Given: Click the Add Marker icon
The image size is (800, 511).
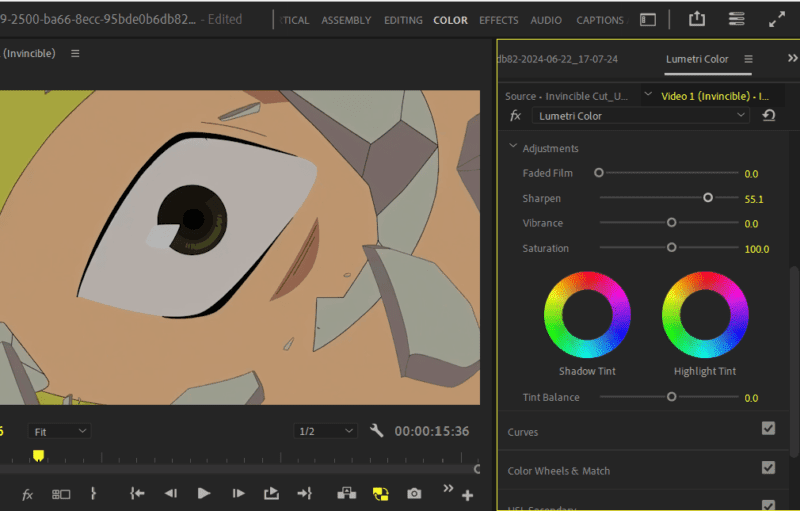Looking at the screenshot, I should coord(93,494).
